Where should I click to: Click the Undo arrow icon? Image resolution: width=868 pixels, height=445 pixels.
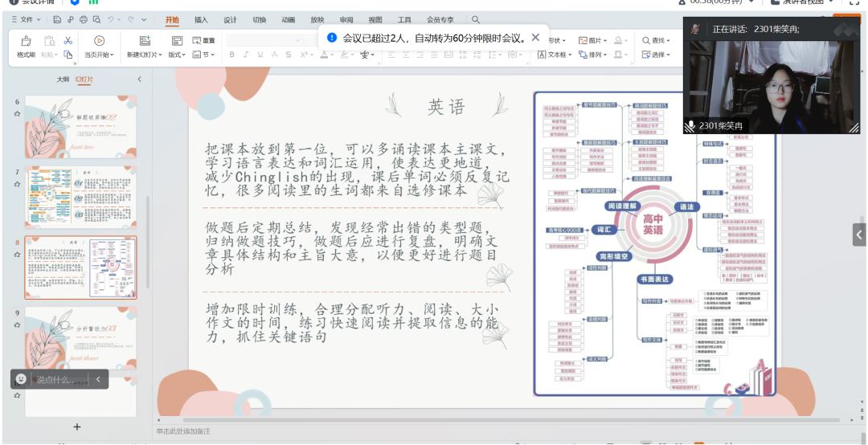[111, 20]
